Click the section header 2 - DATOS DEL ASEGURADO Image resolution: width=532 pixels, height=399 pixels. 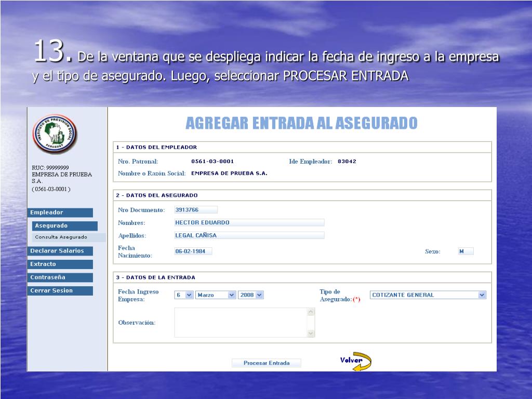(157, 195)
